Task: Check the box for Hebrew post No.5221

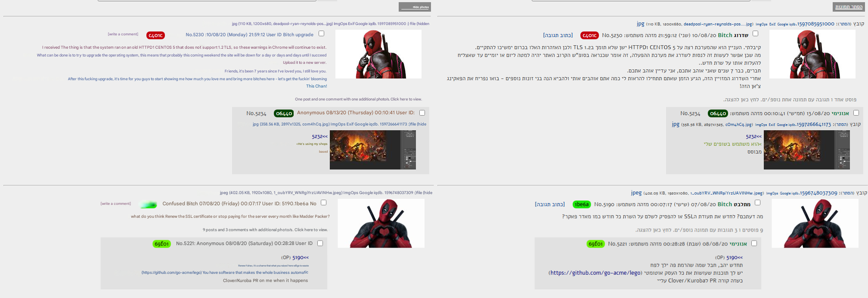Action: coord(754,243)
